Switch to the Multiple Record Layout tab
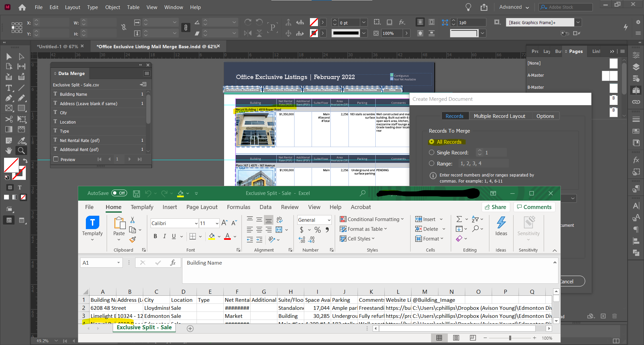 pyautogui.click(x=499, y=116)
